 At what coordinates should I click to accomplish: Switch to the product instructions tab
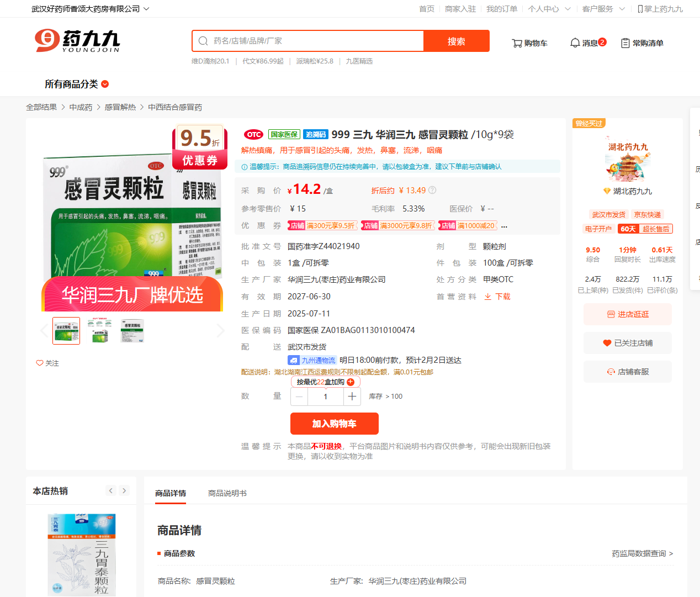(227, 493)
